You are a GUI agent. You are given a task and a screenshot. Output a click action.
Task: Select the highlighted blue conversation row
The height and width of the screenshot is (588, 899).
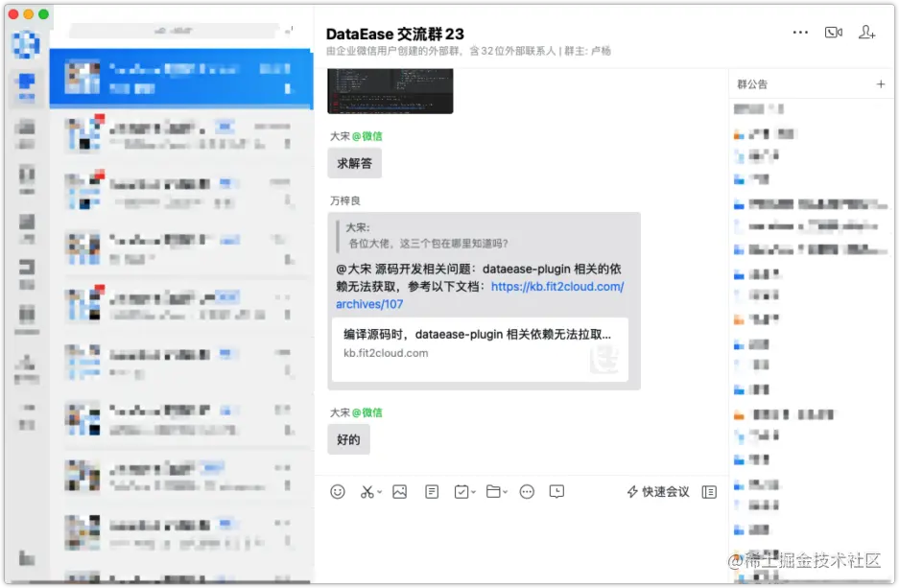tap(181, 79)
